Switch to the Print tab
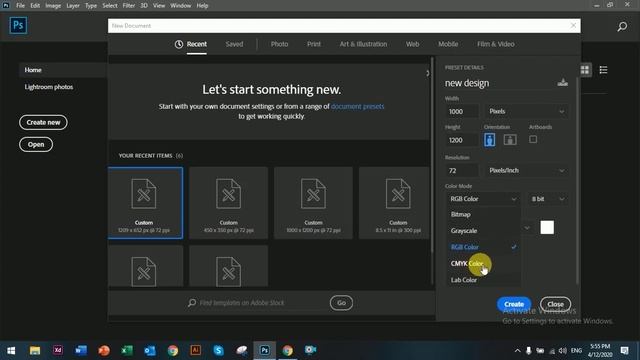This screenshot has width=640, height=360. 314,44
